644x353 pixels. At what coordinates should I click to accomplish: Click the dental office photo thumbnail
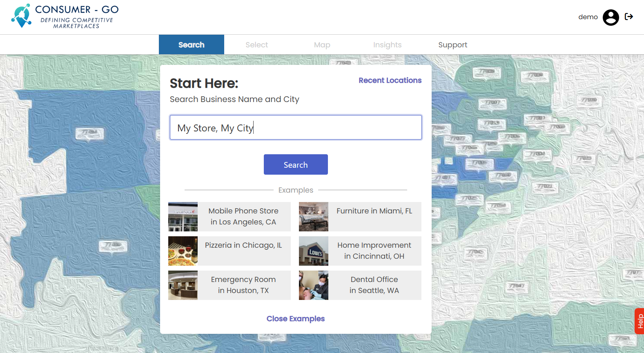pyautogui.click(x=314, y=285)
